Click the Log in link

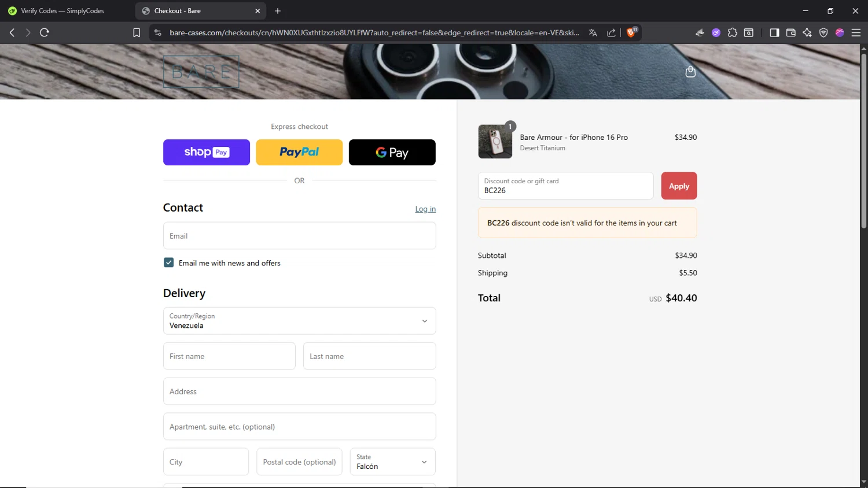click(425, 209)
